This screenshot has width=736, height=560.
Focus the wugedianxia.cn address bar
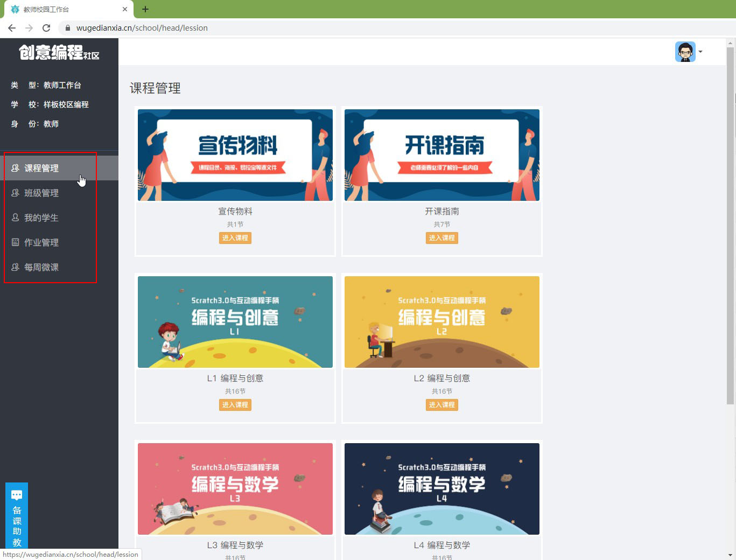[396, 28]
